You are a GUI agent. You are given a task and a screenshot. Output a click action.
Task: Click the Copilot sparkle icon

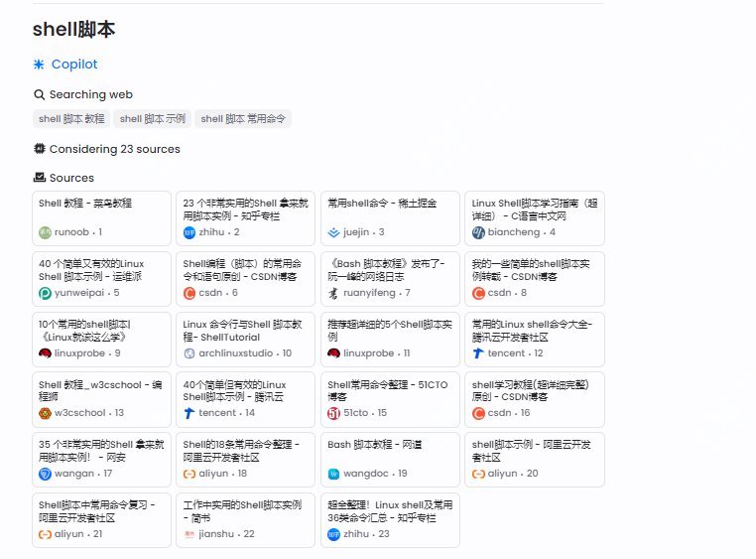tap(39, 65)
